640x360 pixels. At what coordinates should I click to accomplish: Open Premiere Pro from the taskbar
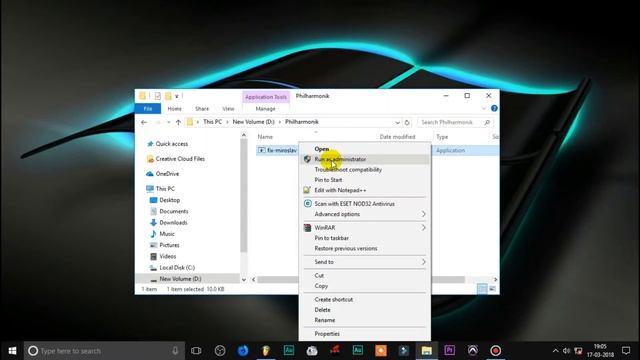point(449,351)
